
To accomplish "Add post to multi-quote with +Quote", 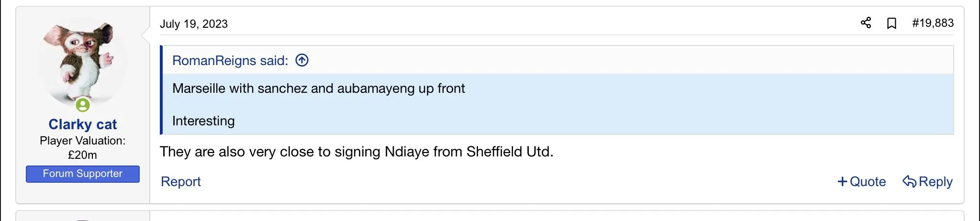I will point(861,182).
